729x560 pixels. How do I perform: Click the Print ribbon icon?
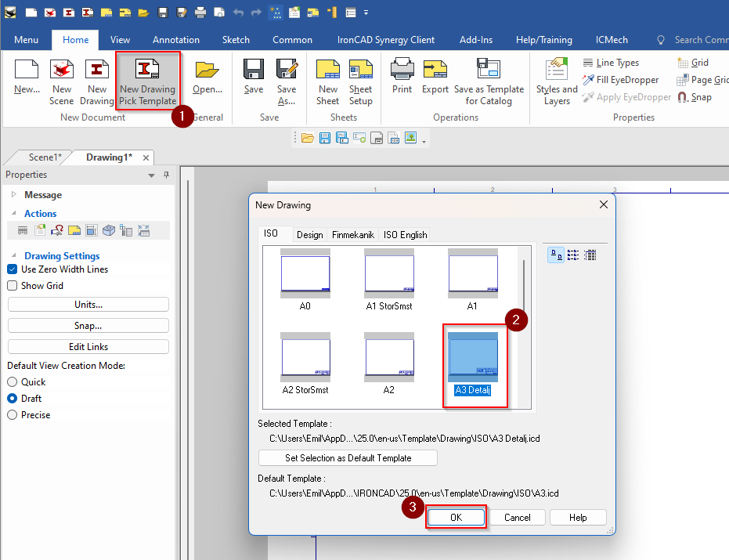(x=402, y=78)
